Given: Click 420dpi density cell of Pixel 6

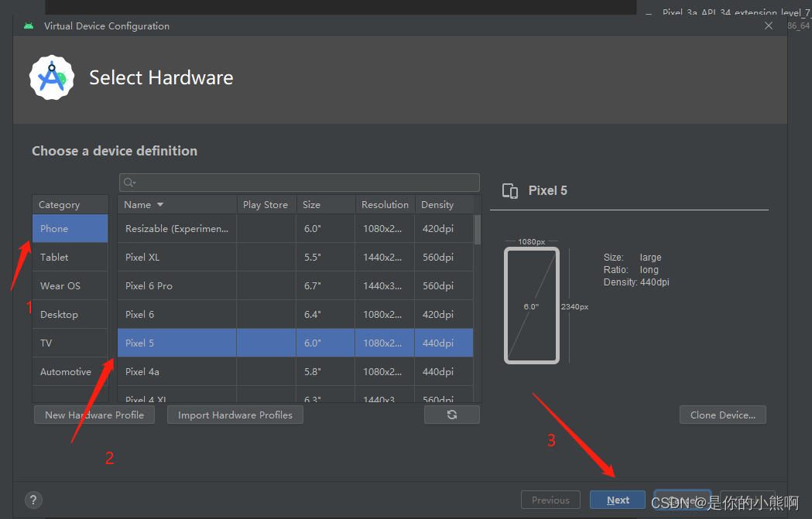Looking at the screenshot, I should coord(444,315).
